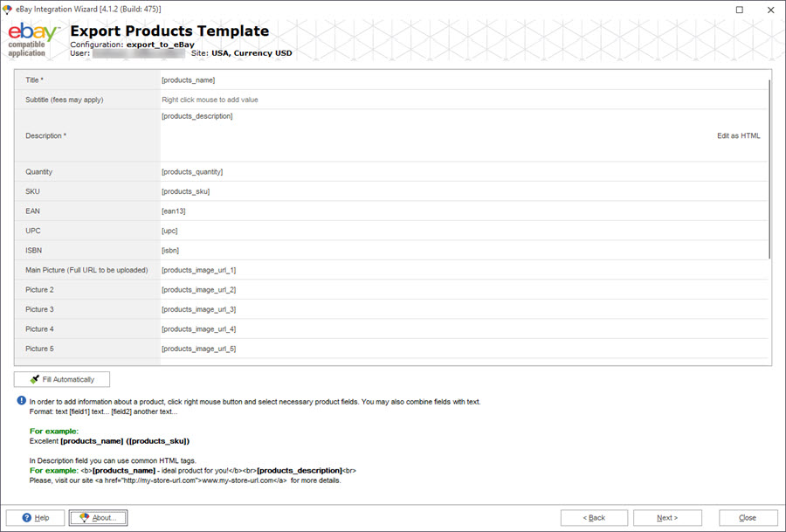The width and height of the screenshot is (786, 532).
Task: Click the eBay compatible application logo
Action: click(x=33, y=39)
